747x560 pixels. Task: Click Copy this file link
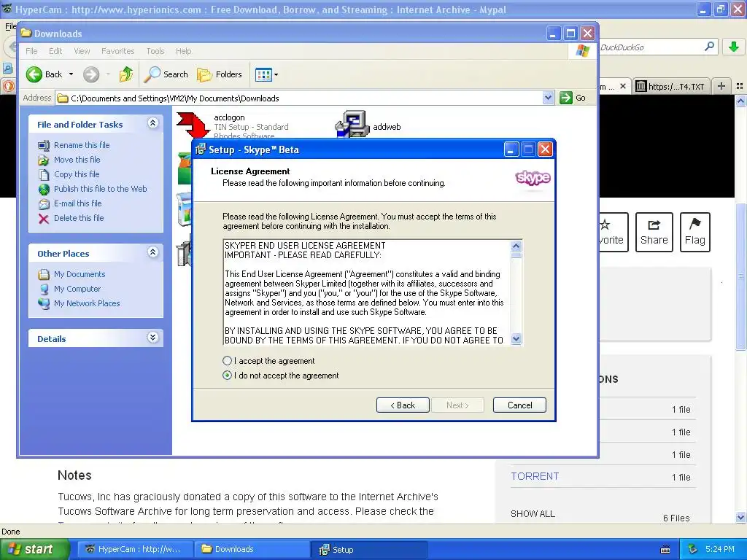pos(77,174)
